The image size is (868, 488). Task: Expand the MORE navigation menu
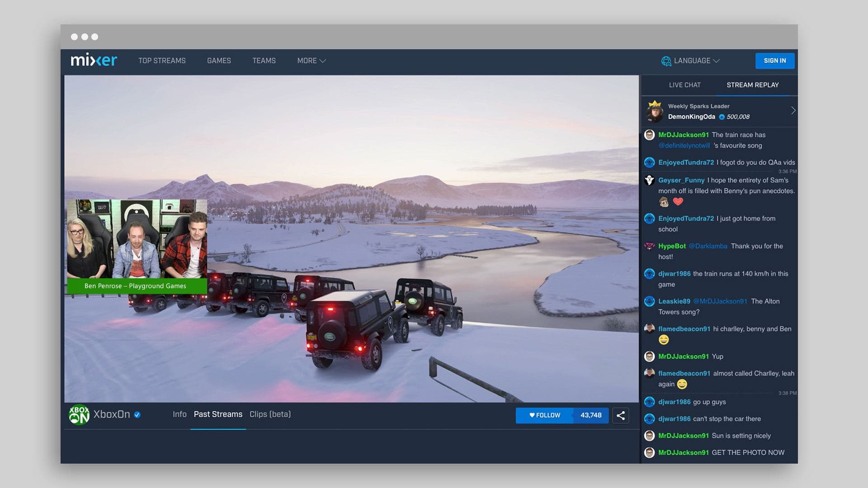[x=311, y=61]
